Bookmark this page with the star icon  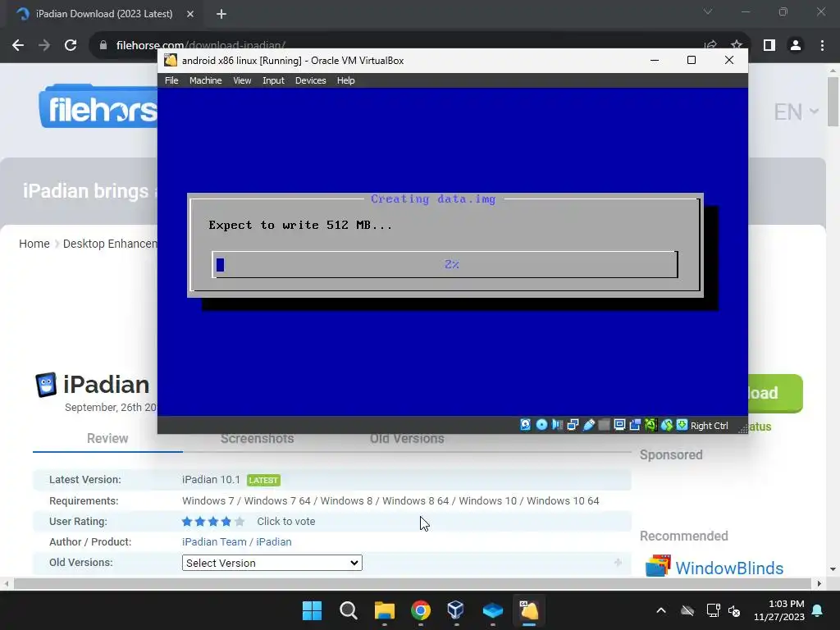pos(737,46)
